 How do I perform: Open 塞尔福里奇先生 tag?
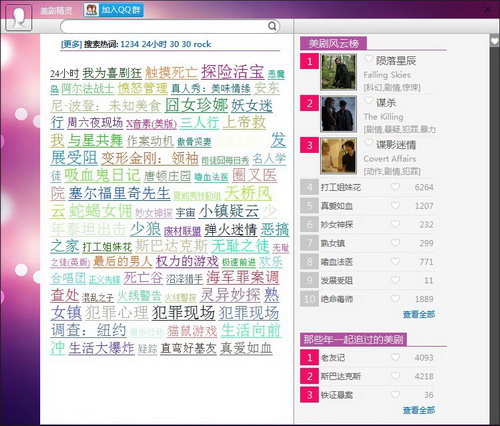[x=119, y=193]
